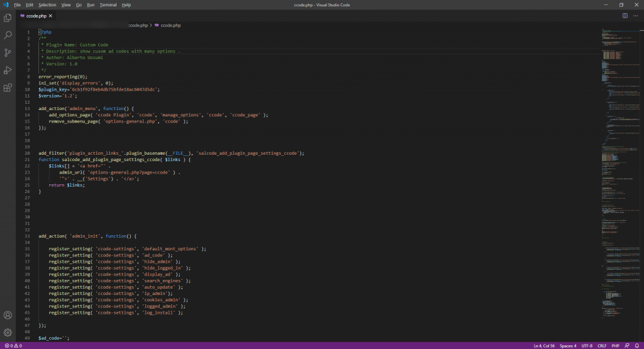This screenshot has height=349, width=644.
Task: Open the Help menu
Action: tap(126, 5)
